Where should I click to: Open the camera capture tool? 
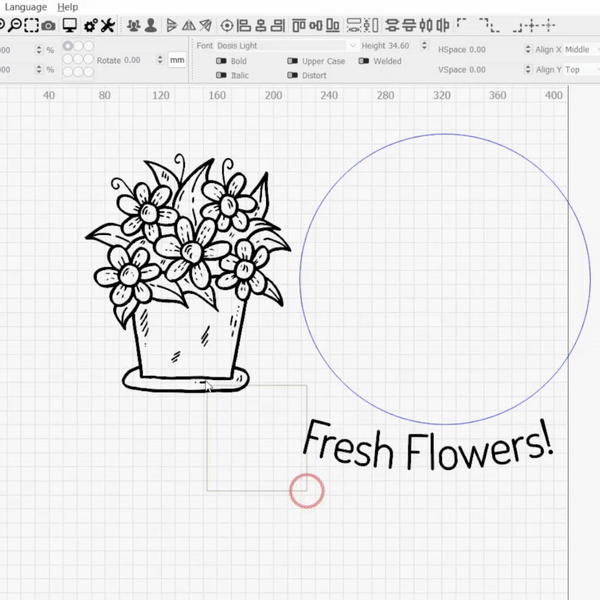(x=48, y=25)
